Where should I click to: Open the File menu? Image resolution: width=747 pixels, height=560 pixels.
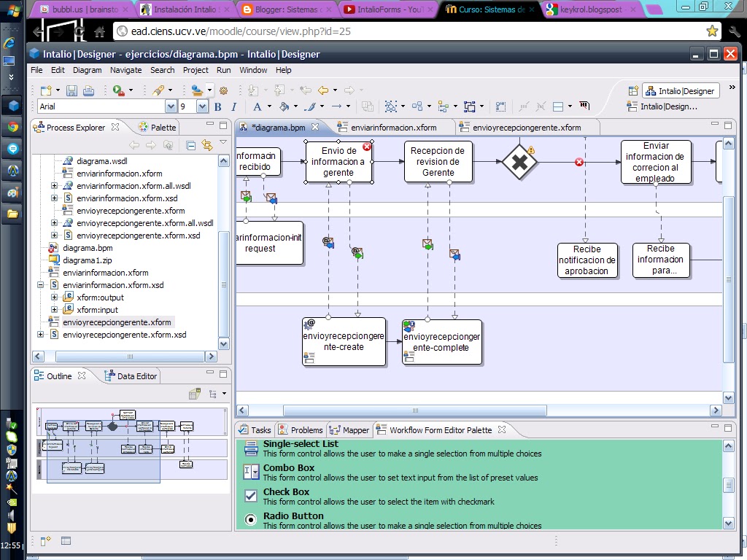36,70
